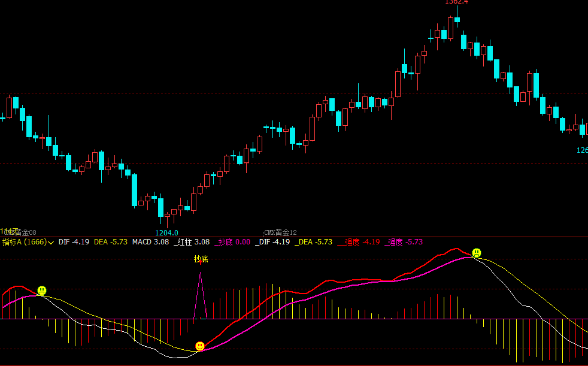588x366 pixels.
Task: Click the CMX黄金12 contract marker
Action: pos(280,233)
